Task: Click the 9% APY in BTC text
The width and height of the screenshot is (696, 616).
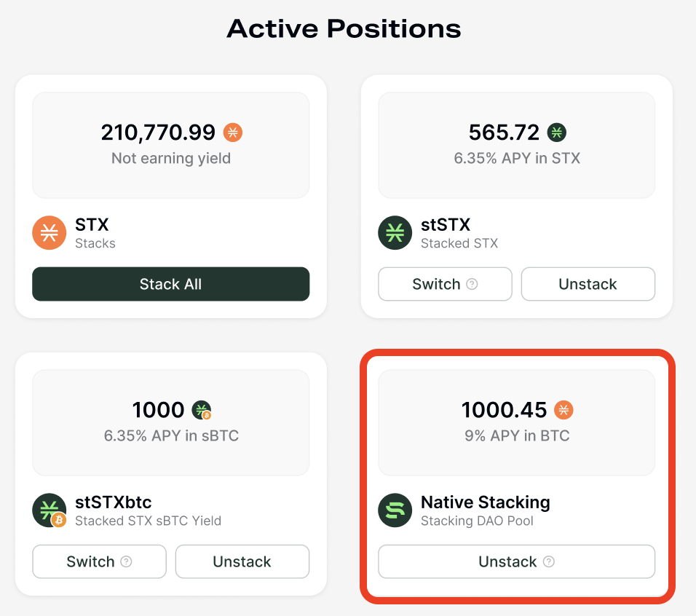Action: pyautogui.click(x=517, y=435)
